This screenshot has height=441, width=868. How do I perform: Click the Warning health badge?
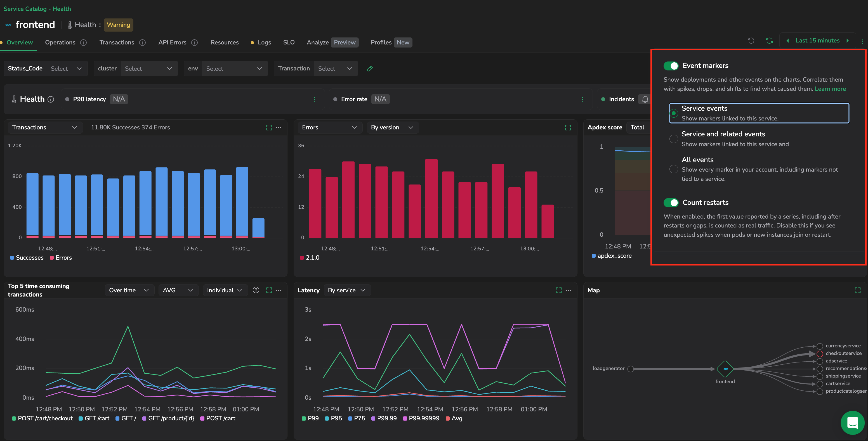[118, 25]
